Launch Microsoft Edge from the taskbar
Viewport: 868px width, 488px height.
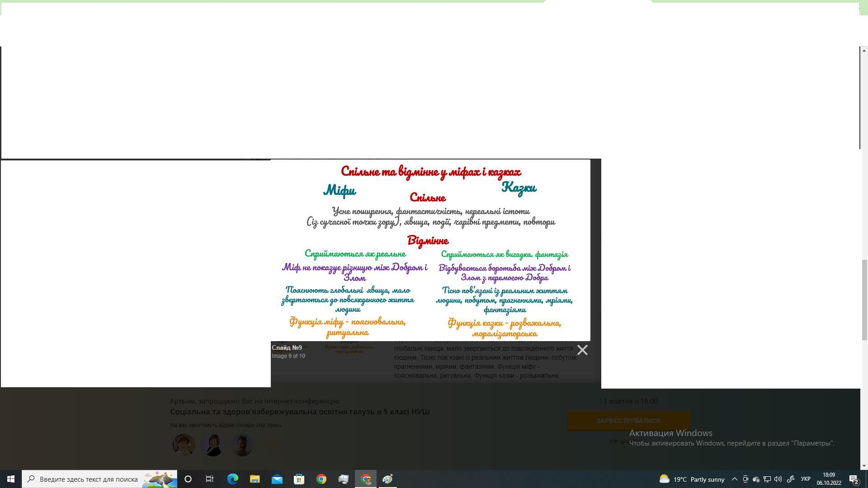click(x=232, y=479)
